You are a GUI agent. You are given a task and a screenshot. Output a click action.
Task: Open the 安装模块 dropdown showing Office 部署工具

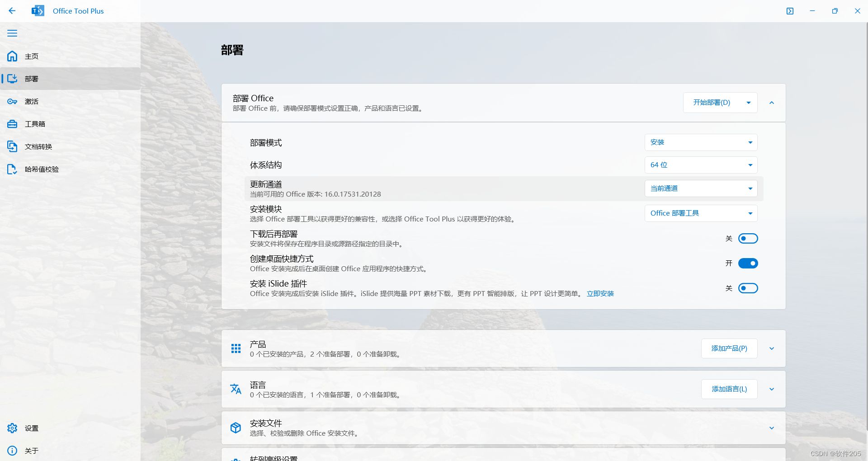pyautogui.click(x=701, y=213)
